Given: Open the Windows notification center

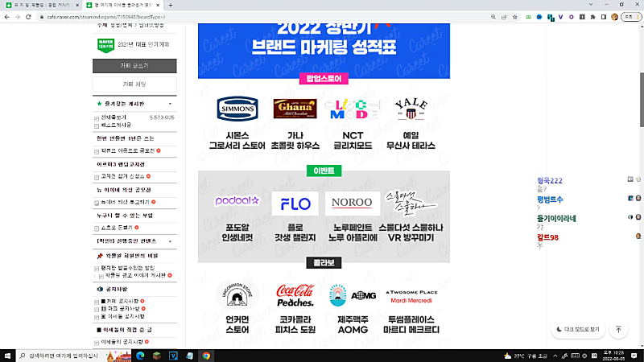Looking at the screenshot, I should pyautogui.click(x=634, y=356).
